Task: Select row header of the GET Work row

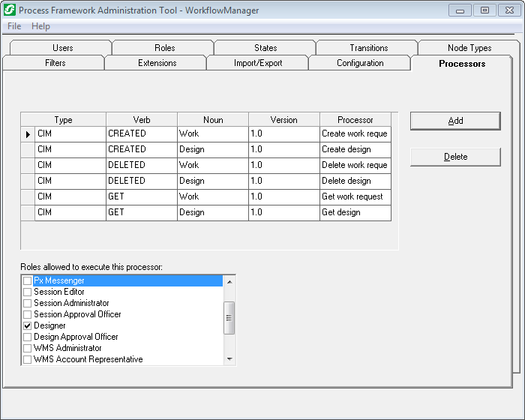Action: pyautogui.click(x=28, y=197)
